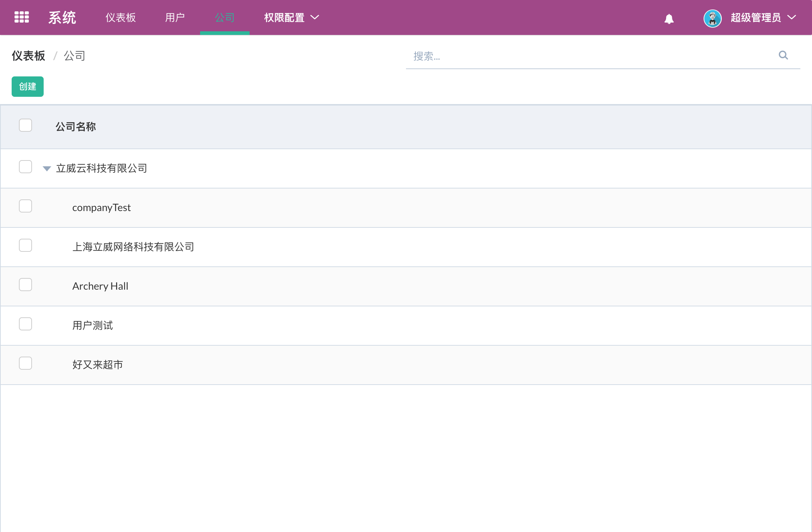
Task: Click the 创建 button
Action: pyautogui.click(x=28, y=87)
